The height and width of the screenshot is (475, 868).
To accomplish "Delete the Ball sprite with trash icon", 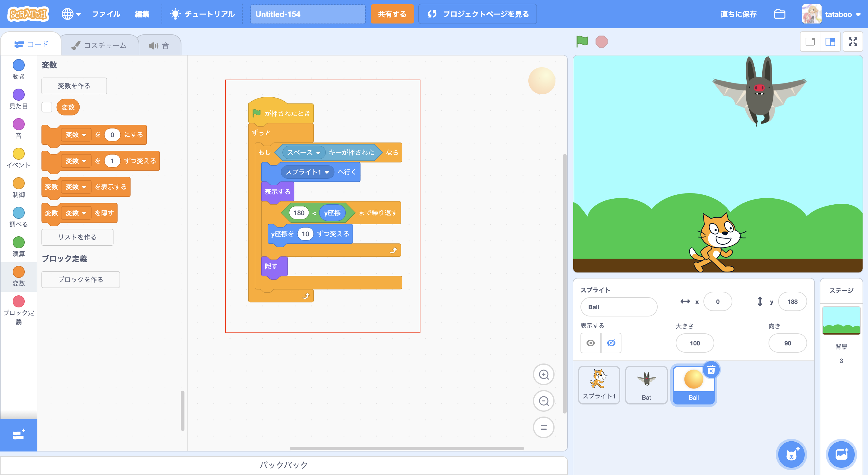I will pyautogui.click(x=711, y=370).
